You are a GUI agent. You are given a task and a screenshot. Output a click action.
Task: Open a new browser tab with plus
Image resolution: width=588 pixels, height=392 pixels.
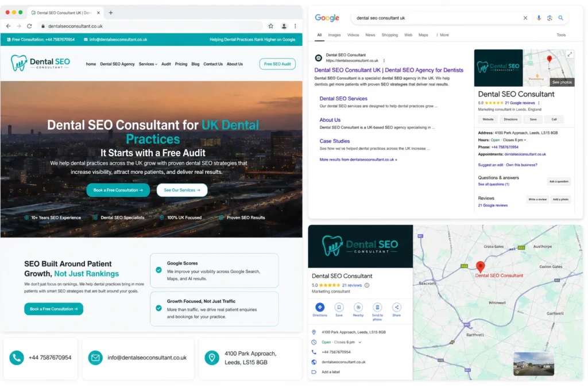(111, 13)
